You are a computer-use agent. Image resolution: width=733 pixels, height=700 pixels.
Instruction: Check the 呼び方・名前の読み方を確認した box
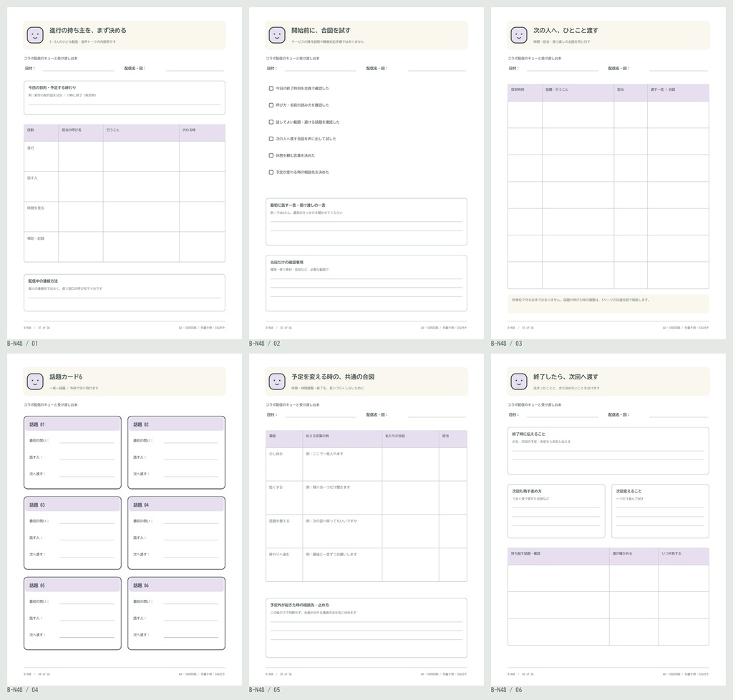pos(271,105)
